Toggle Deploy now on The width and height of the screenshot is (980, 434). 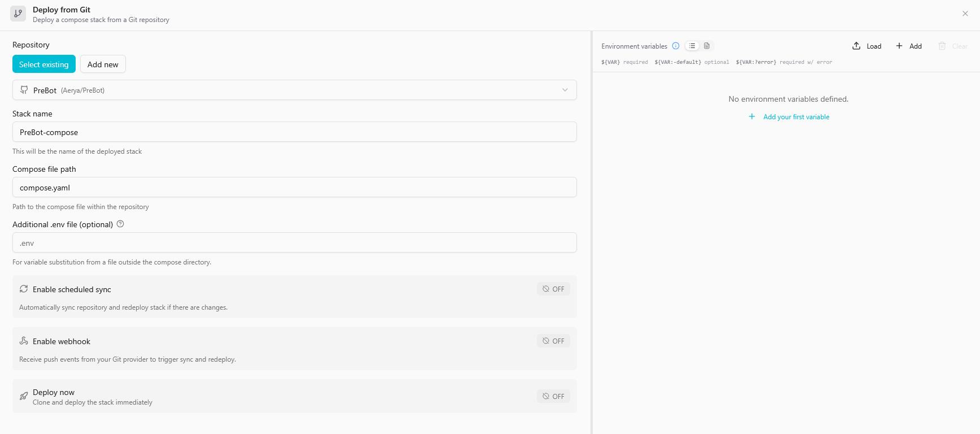click(553, 396)
